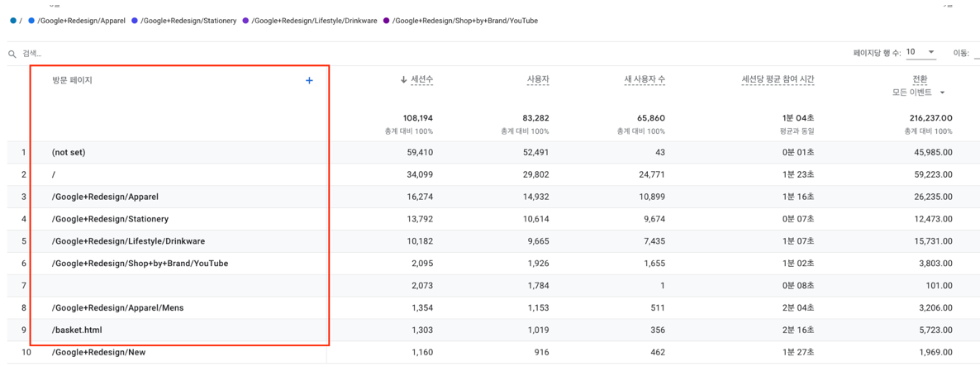The image size is (980, 371).
Task: Click the search magnifier icon
Action: (12, 55)
